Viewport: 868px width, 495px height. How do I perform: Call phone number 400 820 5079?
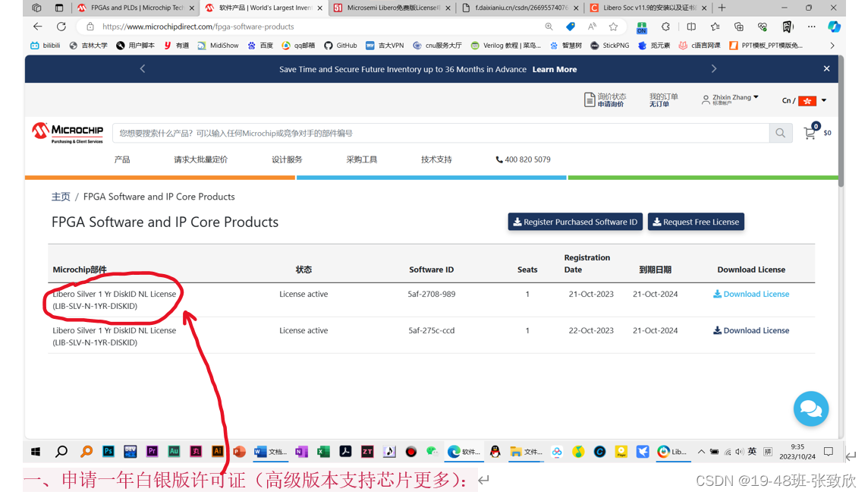point(523,159)
